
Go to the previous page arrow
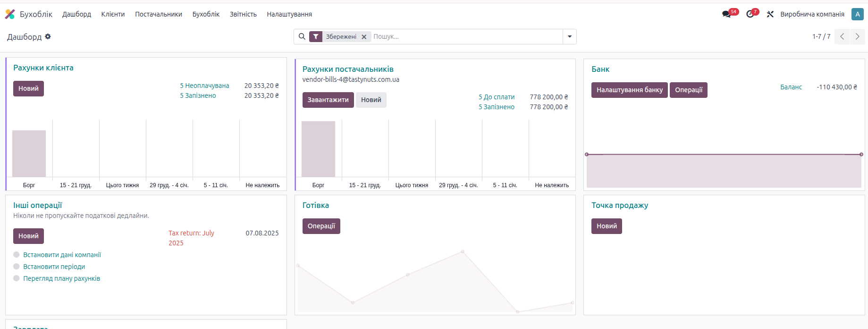coord(842,36)
